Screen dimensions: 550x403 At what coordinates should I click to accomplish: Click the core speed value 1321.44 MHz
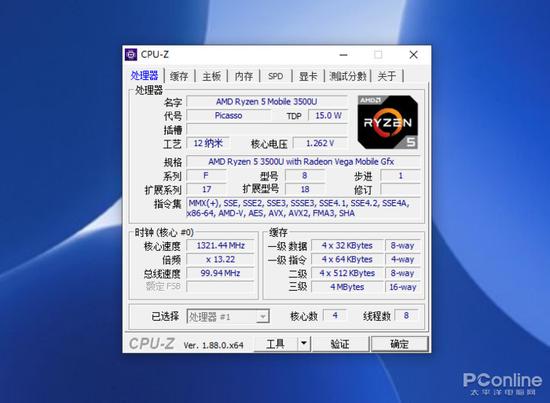coord(220,246)
